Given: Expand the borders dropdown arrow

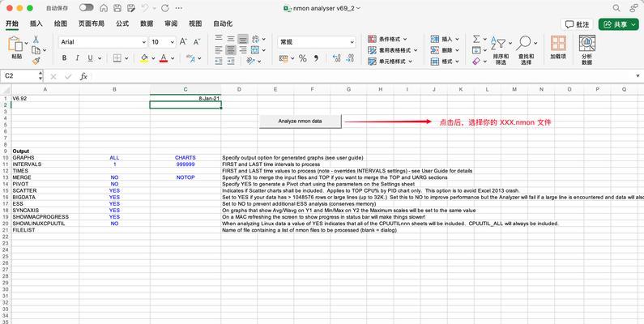Looking at the screenshot, I should tap(126, 58).
